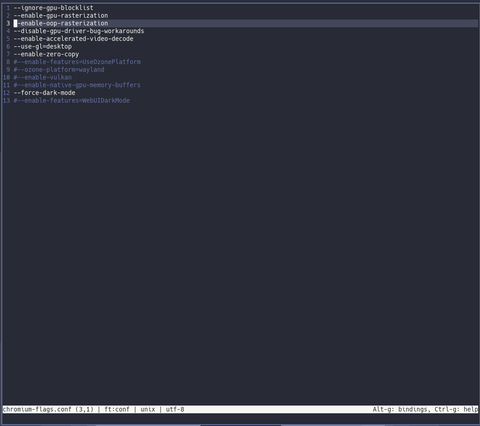This screenshot has width=480, height=426.
Task: Click 'unix' file format in status bar
Action: [x=148, y=409]
